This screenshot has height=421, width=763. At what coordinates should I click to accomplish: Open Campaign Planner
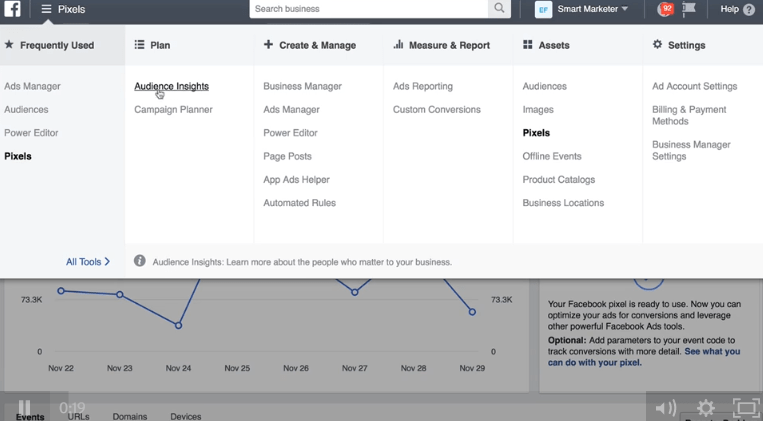click(173, 110)
